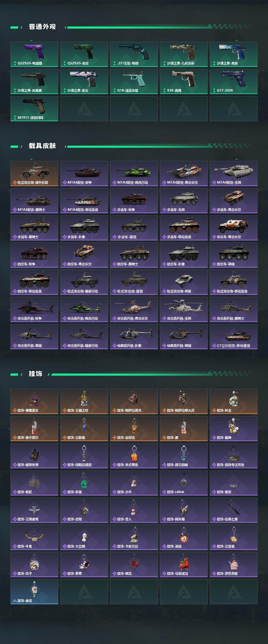The image size is (268, 644).
Task: Click the GTQ35坦克-移动堡垒 tank skin
Action: click(233, 337)
